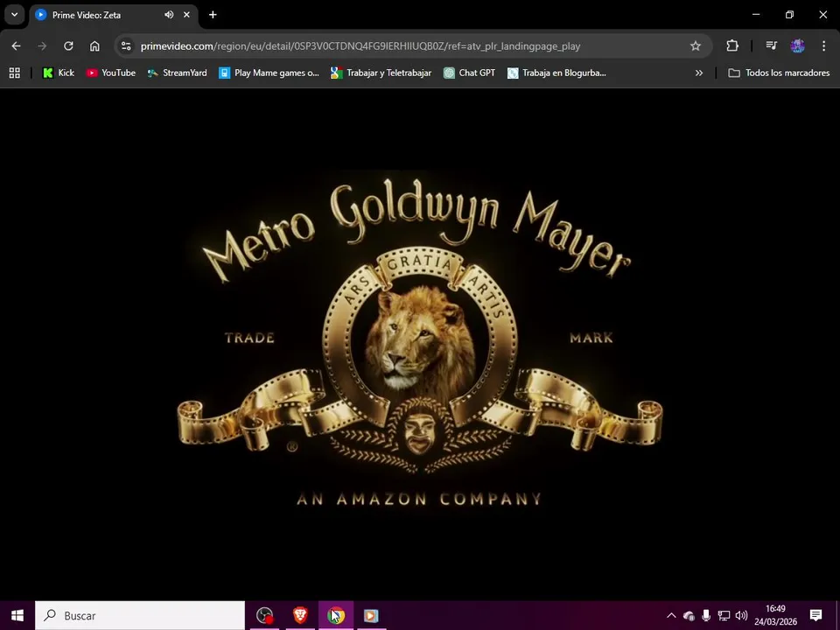The image size is (840, 630).
Task: Open the tab search dropdown arrow
Action: pos(15,15)
